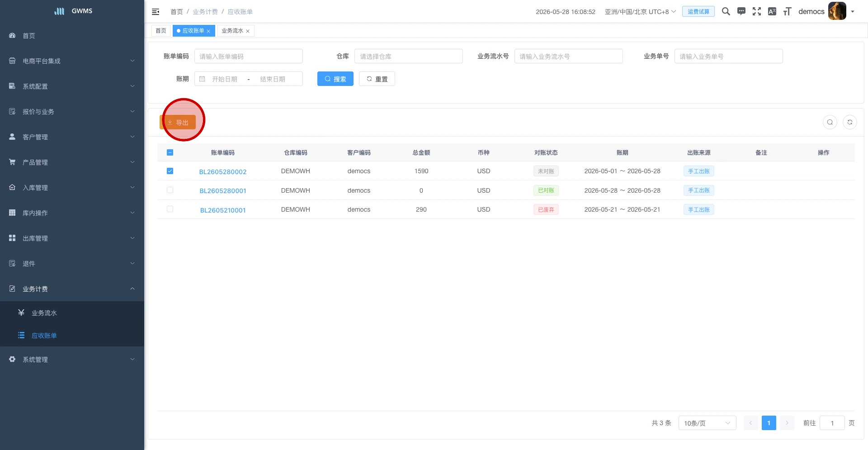Click 首页 in the breadcrumb

(177, 12)
